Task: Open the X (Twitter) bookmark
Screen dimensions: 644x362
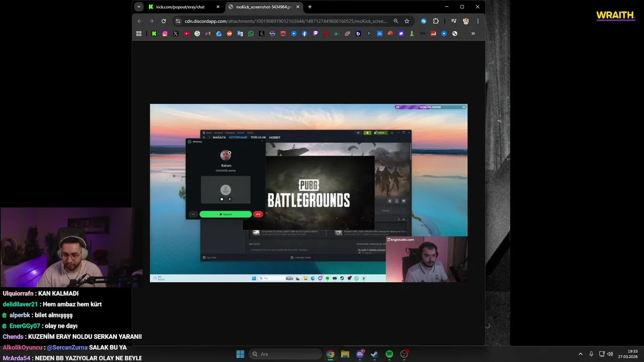Action: 176,34
